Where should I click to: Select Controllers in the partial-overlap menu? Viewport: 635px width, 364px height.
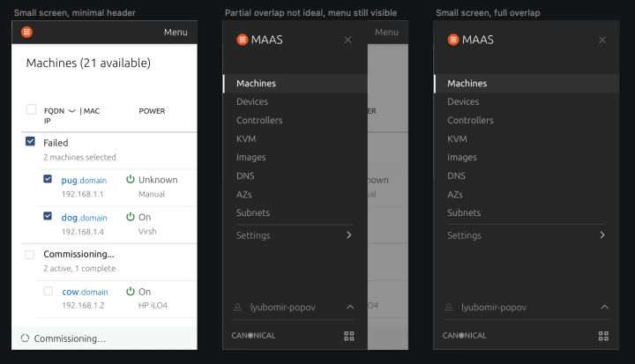259,120
